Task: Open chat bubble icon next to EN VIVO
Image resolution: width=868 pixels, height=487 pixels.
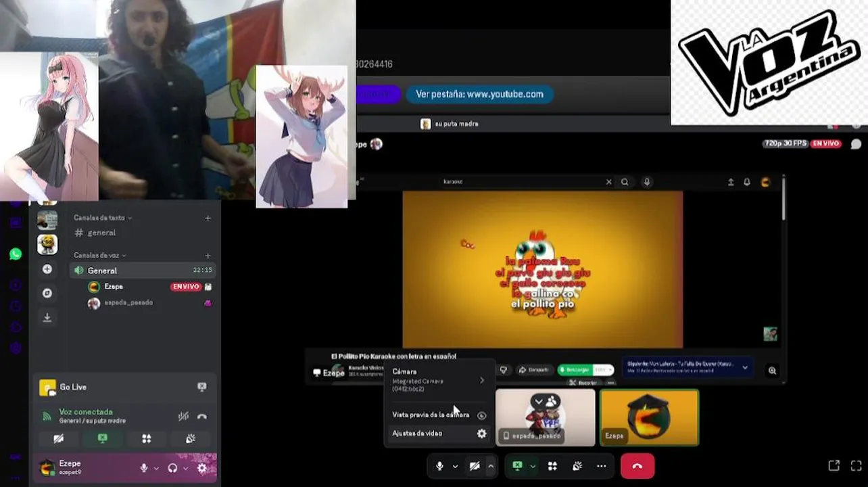Action: (856, 144)
